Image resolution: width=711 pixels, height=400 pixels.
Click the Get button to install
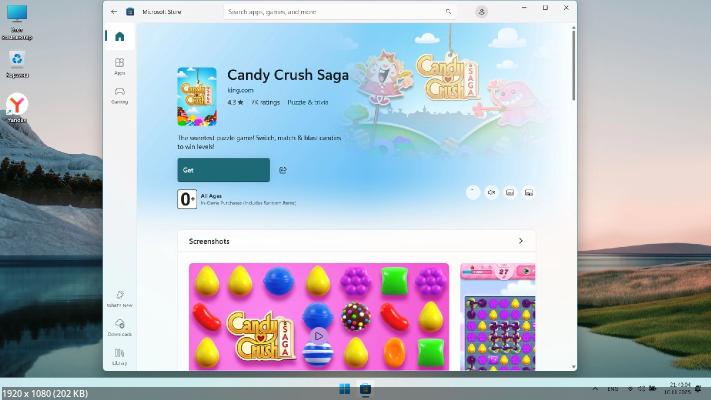coord(223,170)
